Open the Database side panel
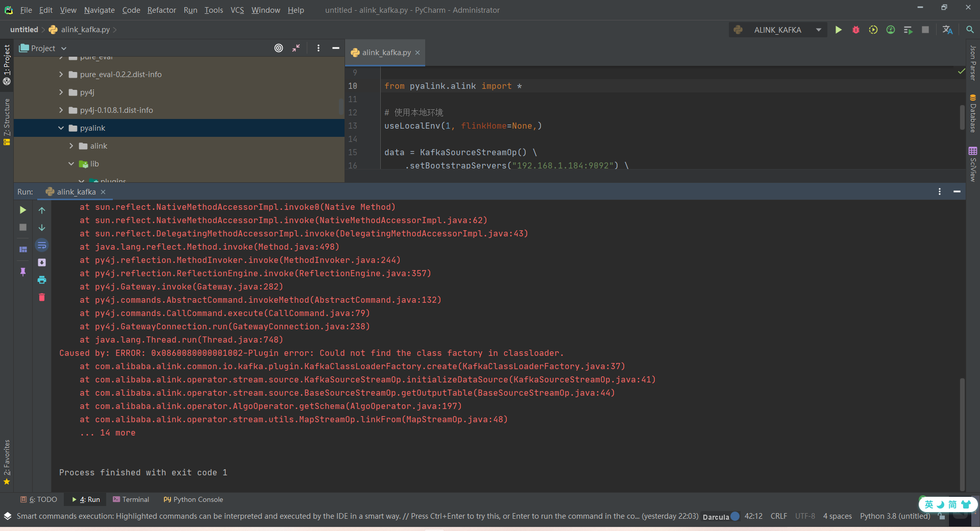 (973, 113)
